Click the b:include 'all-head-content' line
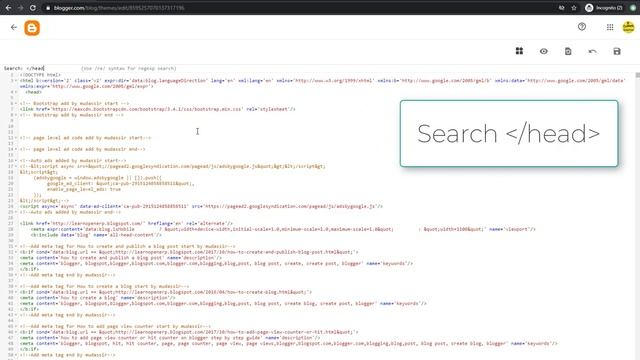Viewport: 640px width, 360px height. tap(96, 235)
